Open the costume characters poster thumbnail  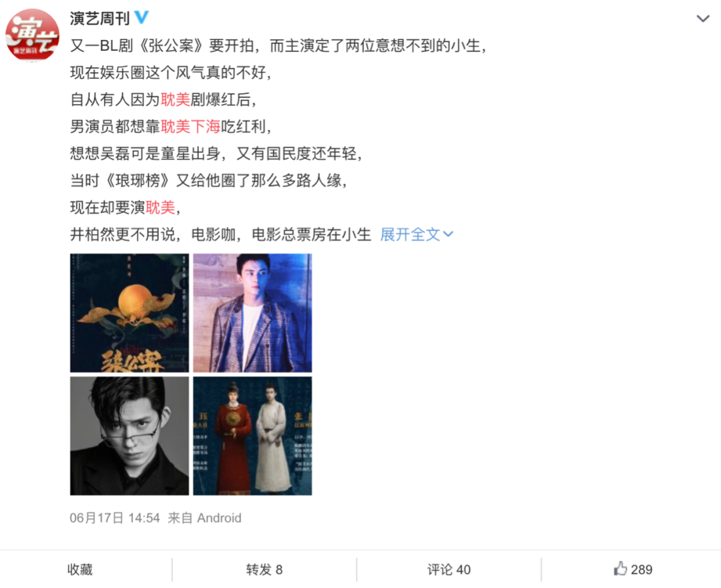click(x=252, y=436)
